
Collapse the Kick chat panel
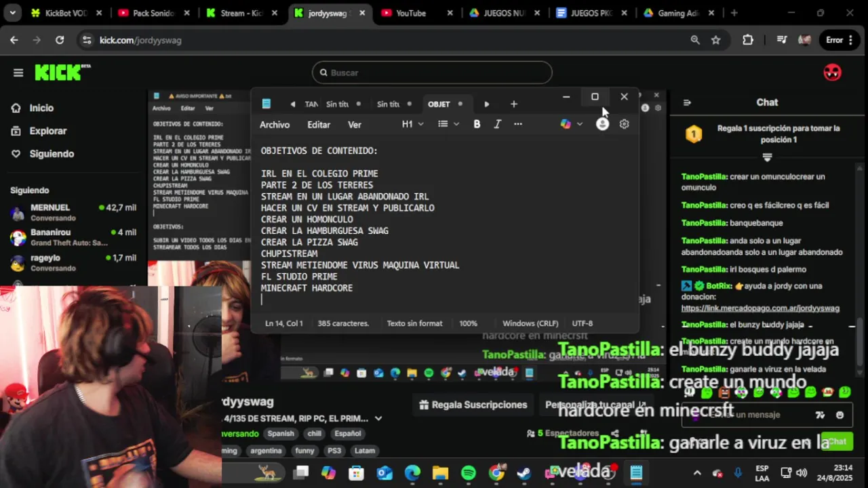click(687, 102)
